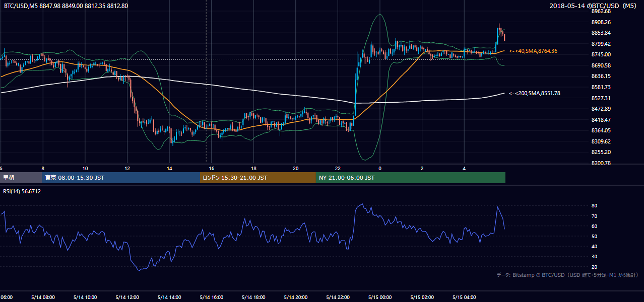This screenshot has width=644, height=302.
Task: Click the hour 18 label under the price chart
Action: (x=253, y=169)
